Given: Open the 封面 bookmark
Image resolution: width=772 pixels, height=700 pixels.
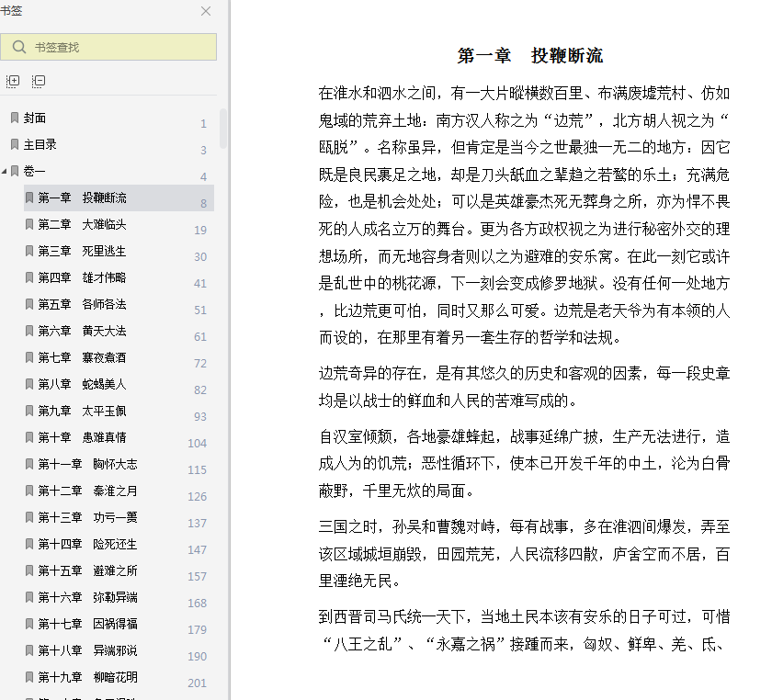Looking at the screenshot, I should point(35,119).
